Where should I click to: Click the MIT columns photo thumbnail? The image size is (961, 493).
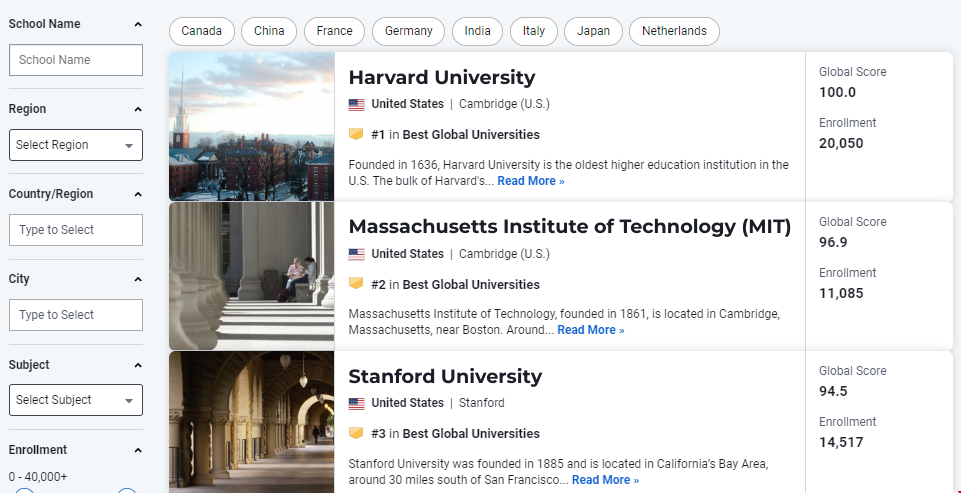click(252, 276)
